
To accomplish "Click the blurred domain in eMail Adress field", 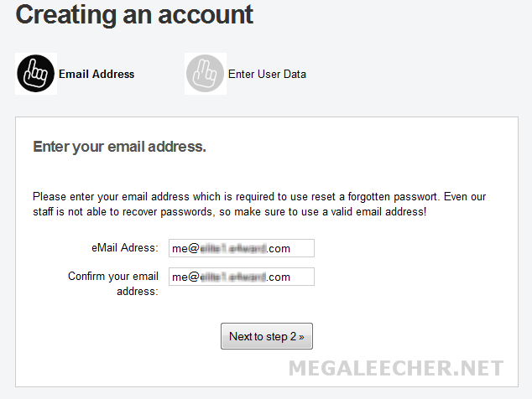I will pos(232,248).
